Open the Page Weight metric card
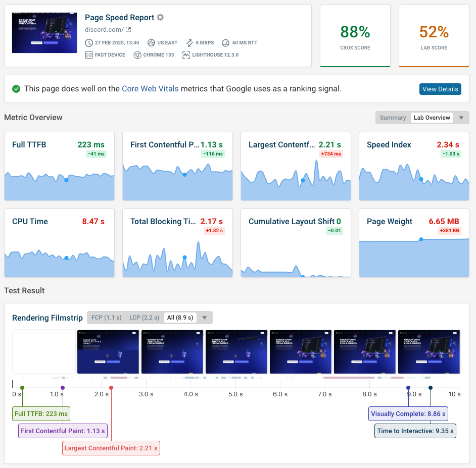This screenshot has height=468, width=476. (x=414, y=243)
